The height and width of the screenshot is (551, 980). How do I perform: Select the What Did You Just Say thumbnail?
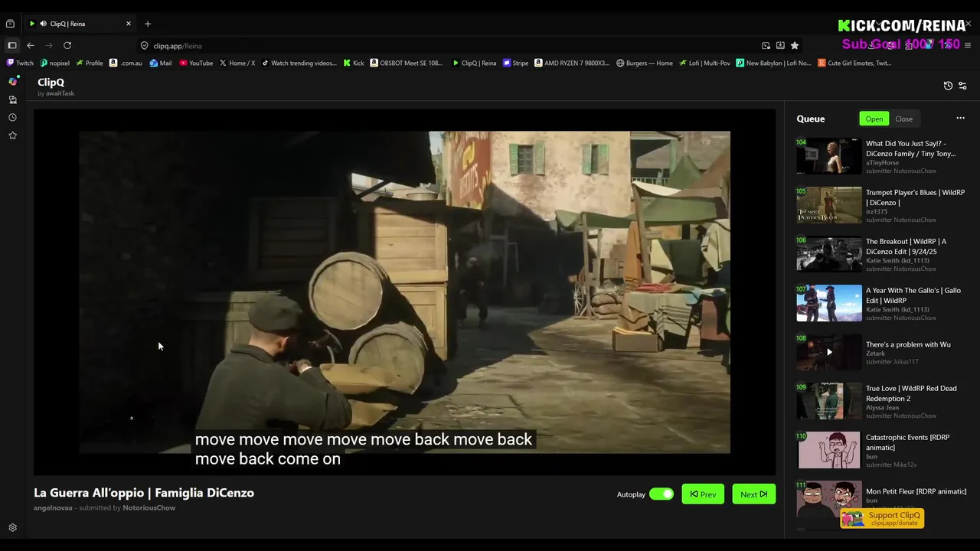click(828, 156)
